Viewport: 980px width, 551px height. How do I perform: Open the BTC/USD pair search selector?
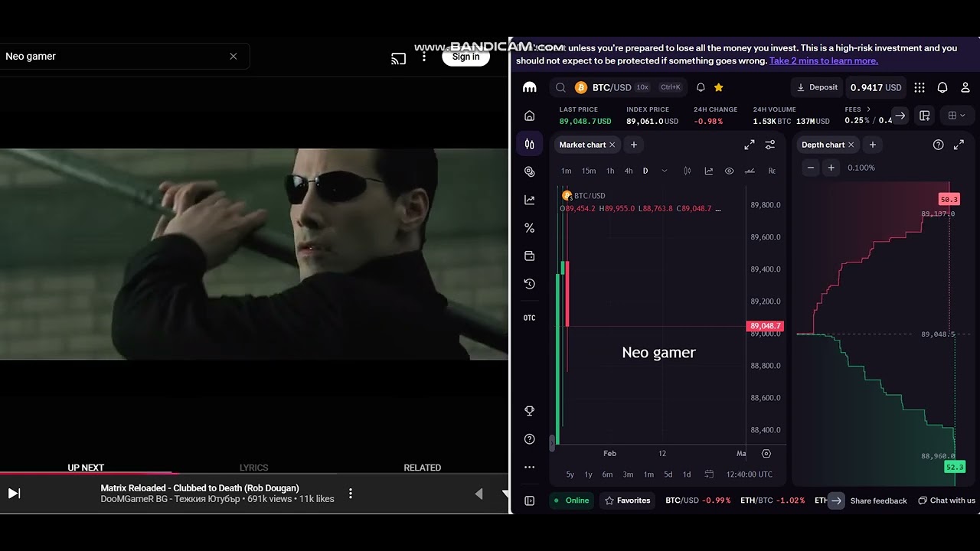pos(620,87)
